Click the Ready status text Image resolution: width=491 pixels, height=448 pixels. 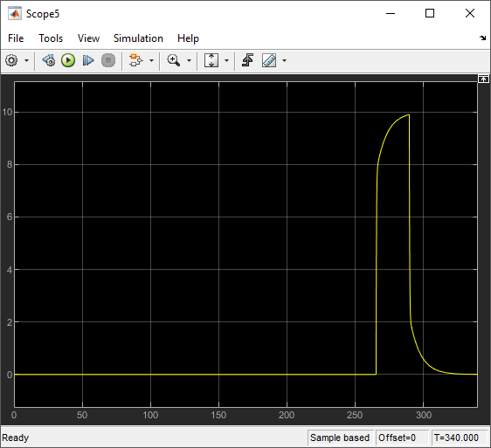16,438
